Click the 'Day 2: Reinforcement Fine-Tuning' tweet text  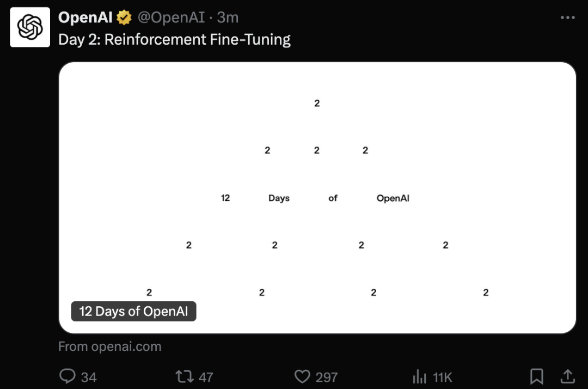174,40
